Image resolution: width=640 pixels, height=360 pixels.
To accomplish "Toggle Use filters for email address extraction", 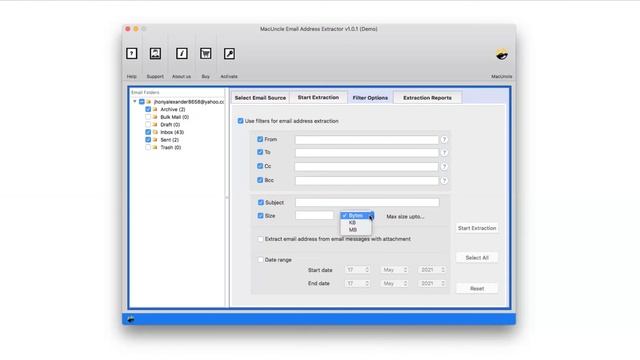I will [x=240, y=121].
